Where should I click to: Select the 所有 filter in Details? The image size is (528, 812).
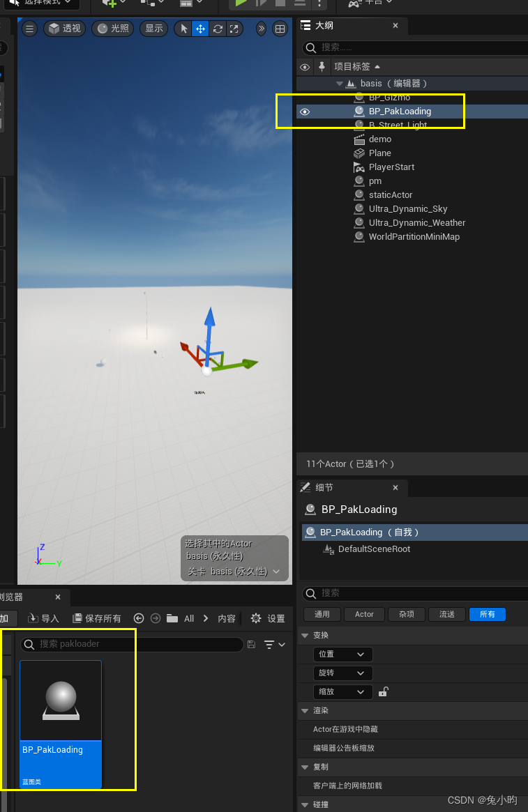(487, 614)
